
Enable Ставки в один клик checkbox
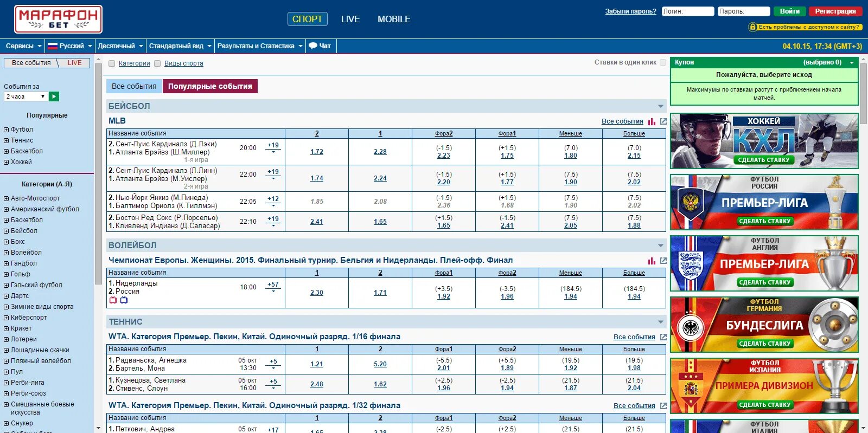click(662, 62)
